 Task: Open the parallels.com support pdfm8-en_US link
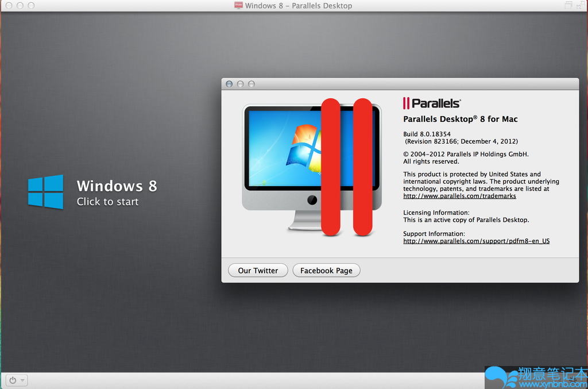[476, 241]
